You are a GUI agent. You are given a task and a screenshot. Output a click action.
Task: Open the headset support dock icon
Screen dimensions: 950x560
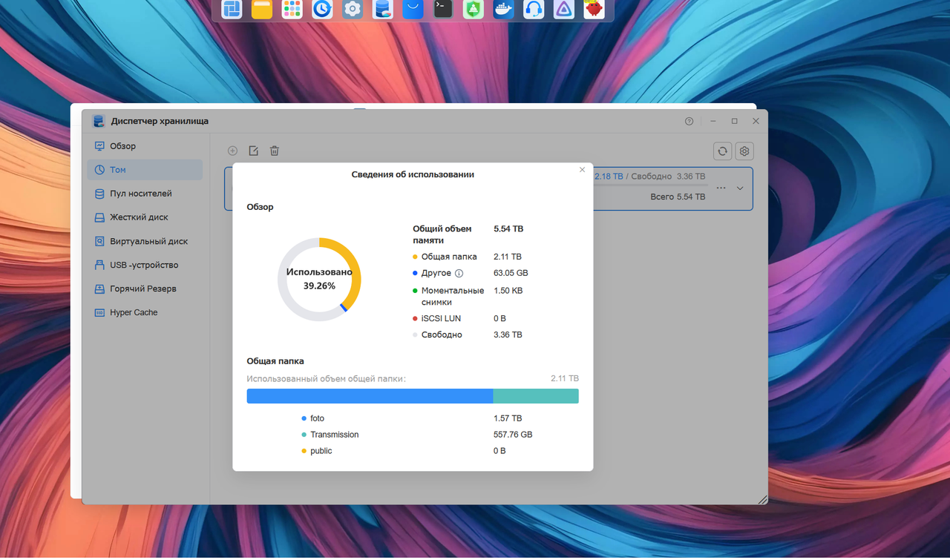(x=534, y=9)
